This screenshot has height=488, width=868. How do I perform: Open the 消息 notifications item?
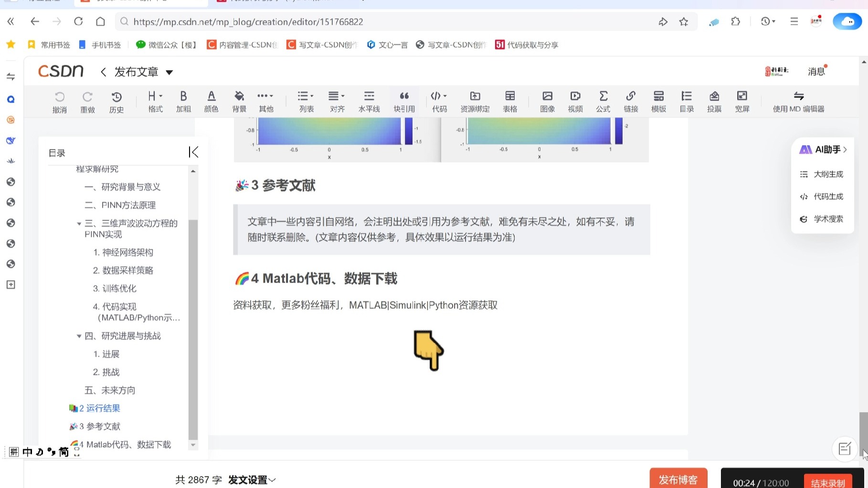coord(816,71)
